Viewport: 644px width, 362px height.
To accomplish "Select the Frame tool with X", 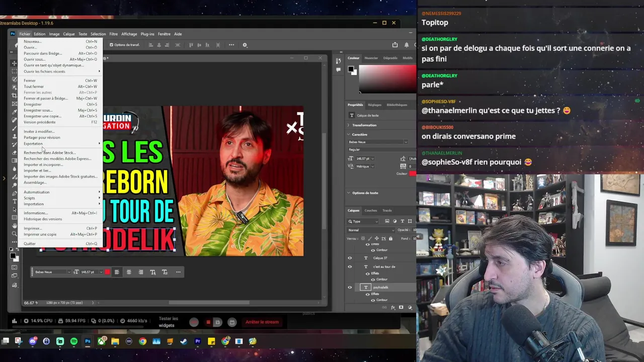I will (14, 104).
